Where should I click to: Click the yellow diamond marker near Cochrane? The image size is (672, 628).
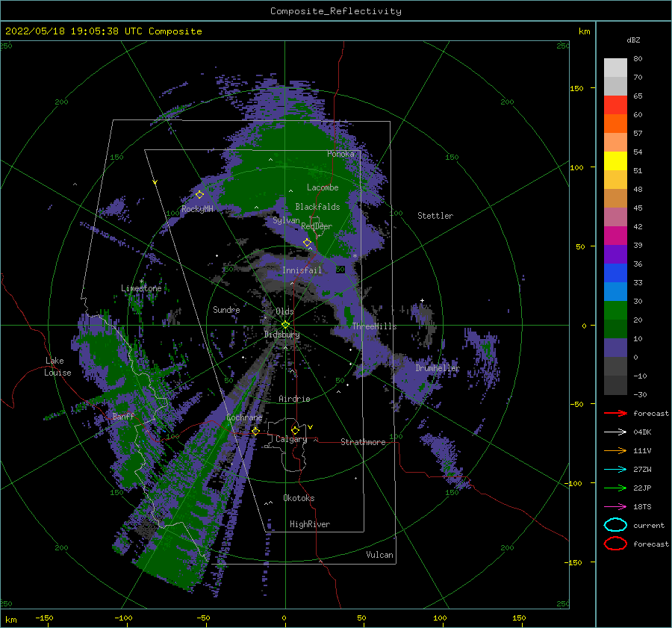pos(255,431)
